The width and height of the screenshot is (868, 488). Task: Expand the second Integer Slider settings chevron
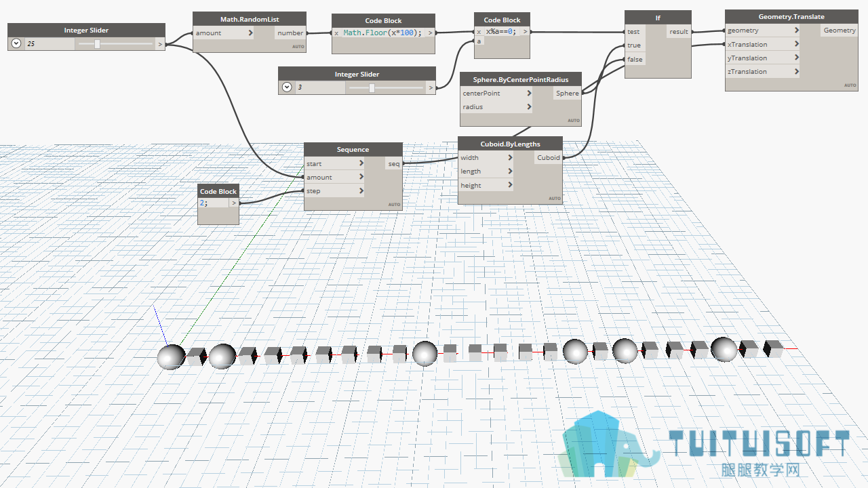[x=287, y=87]
